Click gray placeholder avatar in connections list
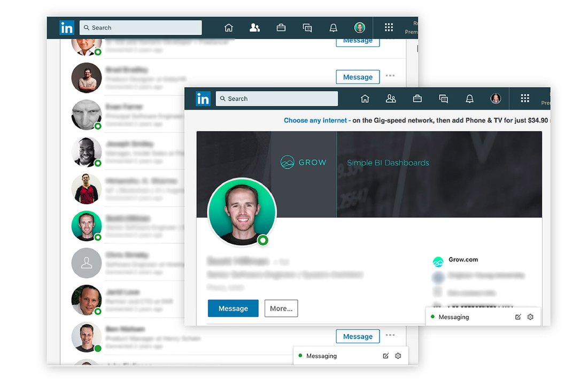Image resolution: width=588 pixels, height=385 pixels. tap(87, 263)
